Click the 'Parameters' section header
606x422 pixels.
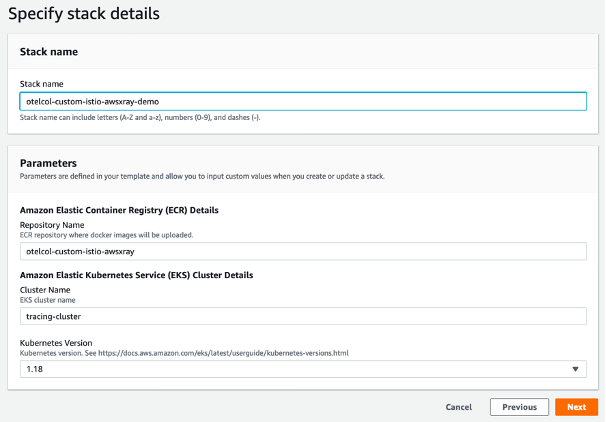pyautogui.click(x=48, y=163)
